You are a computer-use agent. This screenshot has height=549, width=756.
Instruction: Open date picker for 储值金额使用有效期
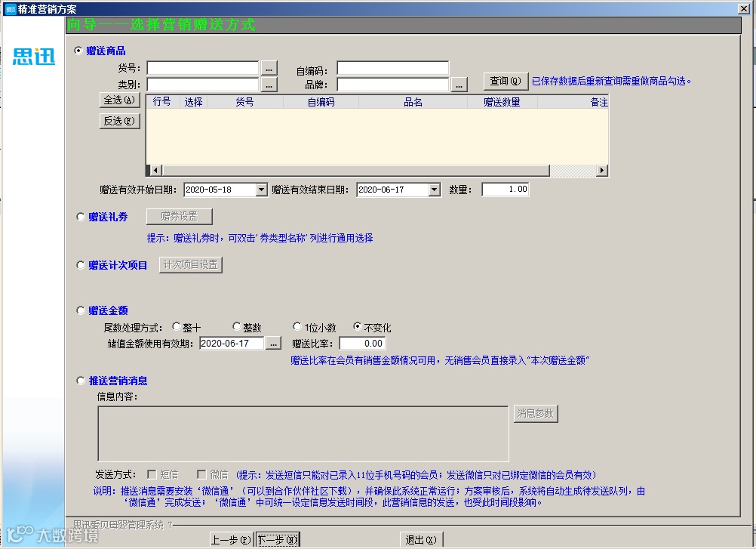pyautogui.click(x=273, y=344)
